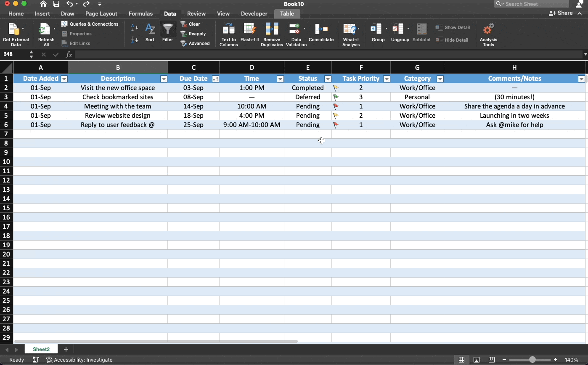The image size is (588, 365).
Task: Expand the Category column filter menu
Action: [440, 79]
